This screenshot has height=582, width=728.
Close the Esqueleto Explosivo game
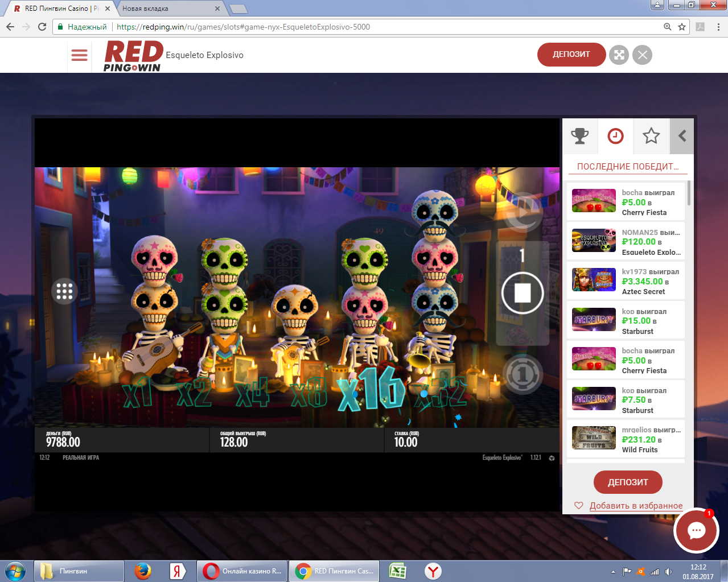[643, 55]
